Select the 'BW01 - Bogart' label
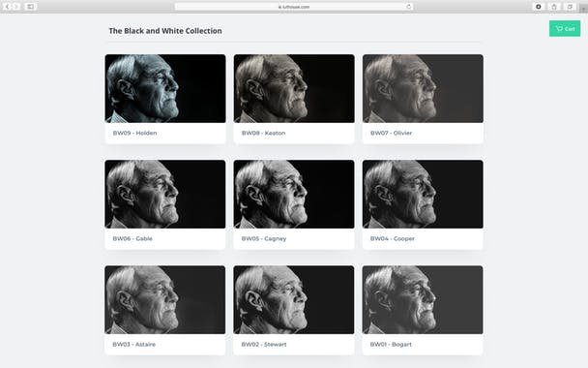The height and width of the screenshot is (368, 588). point(391,344)
